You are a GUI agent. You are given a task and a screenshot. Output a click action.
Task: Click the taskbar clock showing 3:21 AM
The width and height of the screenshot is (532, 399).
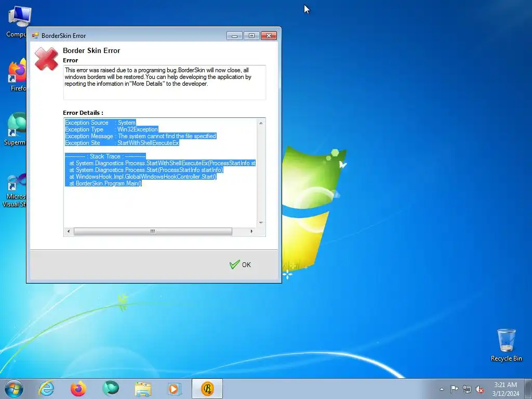coord(506,389)
